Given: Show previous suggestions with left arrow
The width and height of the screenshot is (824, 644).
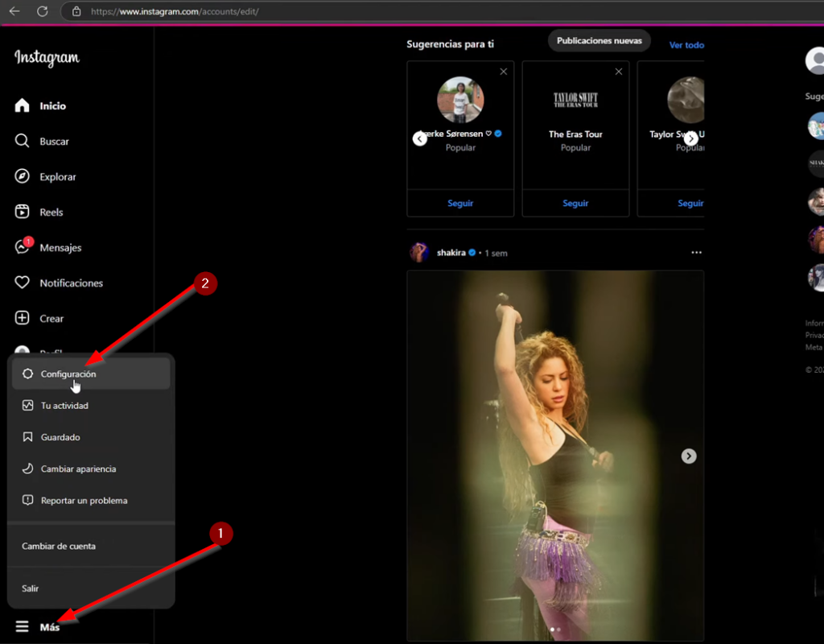Looking at the screenshot, I should [x=420, y=138].
